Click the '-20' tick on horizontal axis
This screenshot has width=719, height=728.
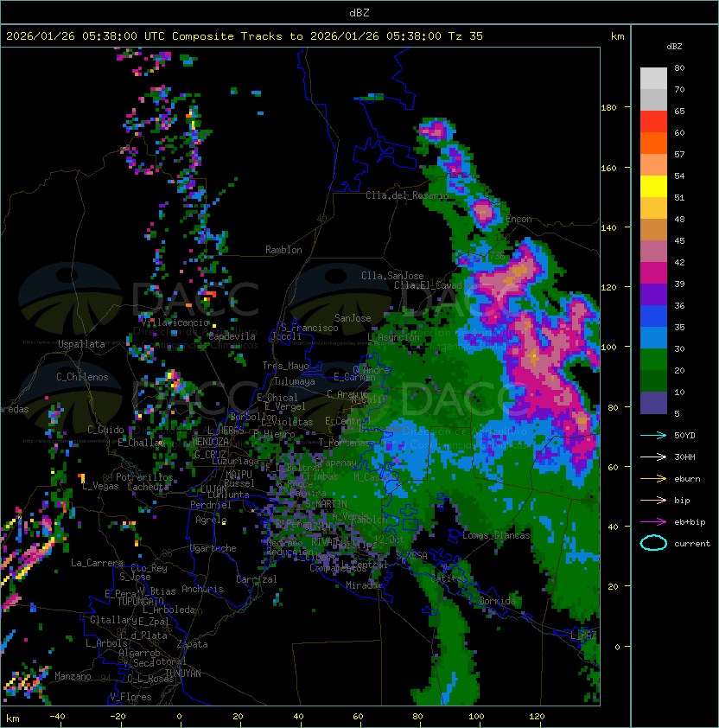coord(118,717)
